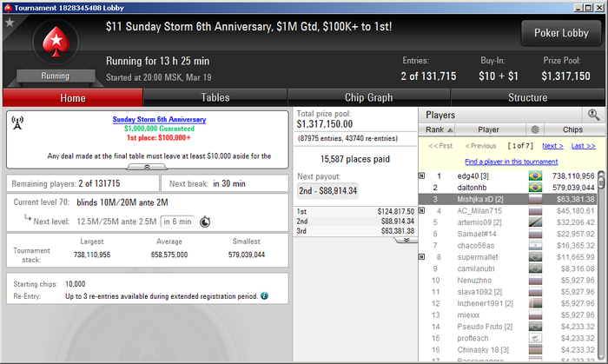
Task: Click the flag next to profteach
Action: [536, 339]
